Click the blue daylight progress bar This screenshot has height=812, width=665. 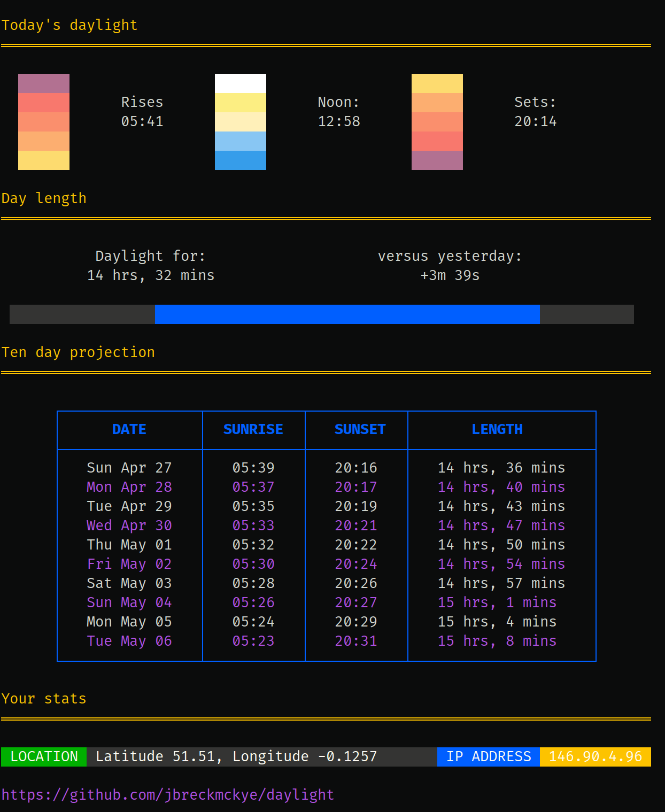tap(346, 314)
